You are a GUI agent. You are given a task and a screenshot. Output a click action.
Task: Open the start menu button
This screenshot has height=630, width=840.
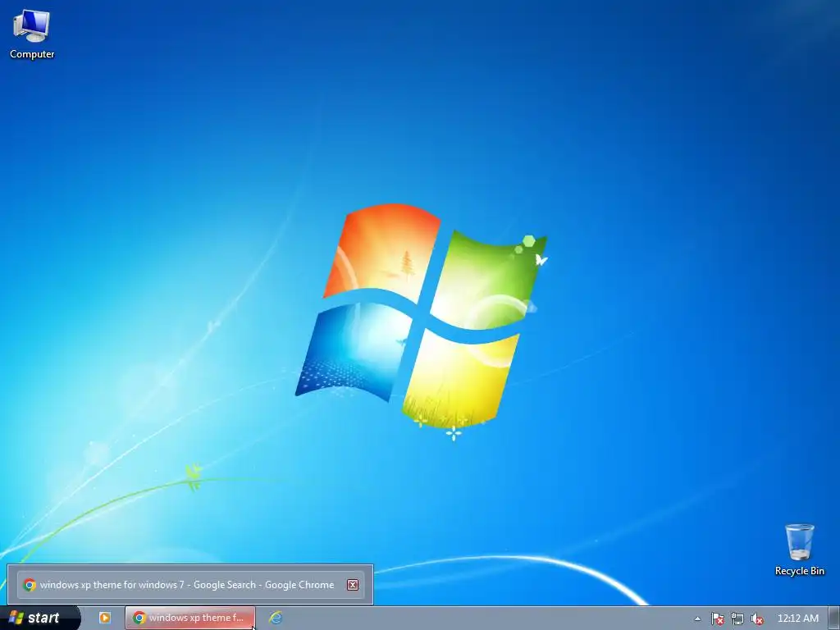(39, 618)
